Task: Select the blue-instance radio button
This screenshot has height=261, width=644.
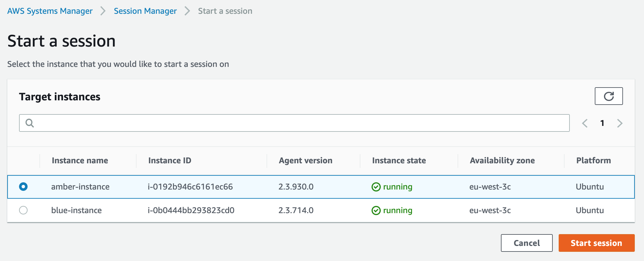Action: tap(23, 210)
